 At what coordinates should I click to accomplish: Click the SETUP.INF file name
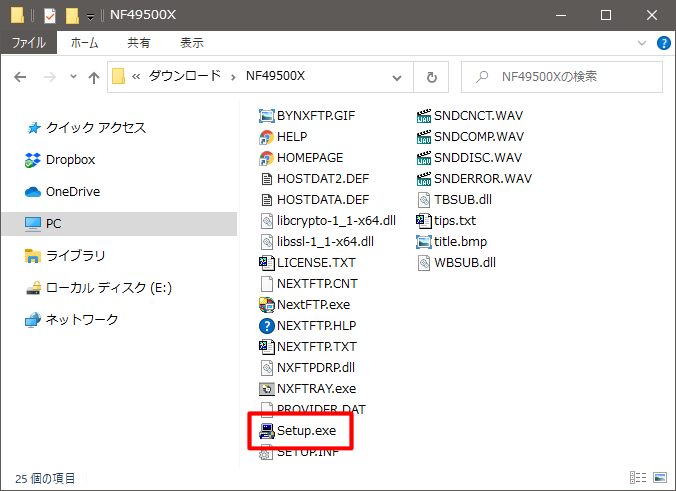[308, 453]
